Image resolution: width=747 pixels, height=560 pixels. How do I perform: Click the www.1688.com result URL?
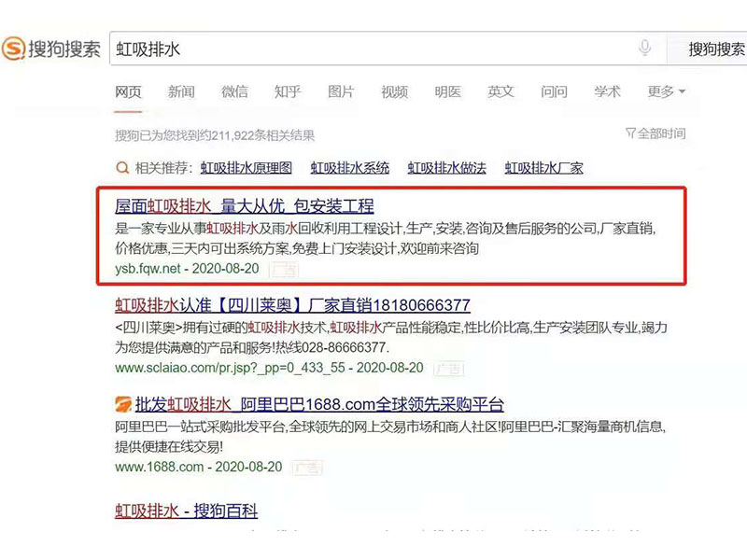point(159,467)
